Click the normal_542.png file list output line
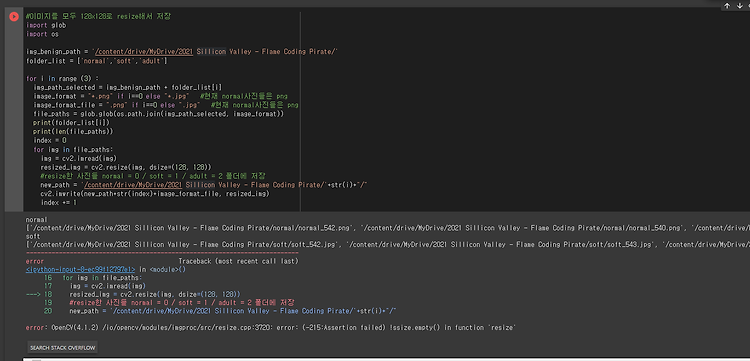The width and height of the screenshot is (750, 361). pyautogui.click(x=387, y=228)
